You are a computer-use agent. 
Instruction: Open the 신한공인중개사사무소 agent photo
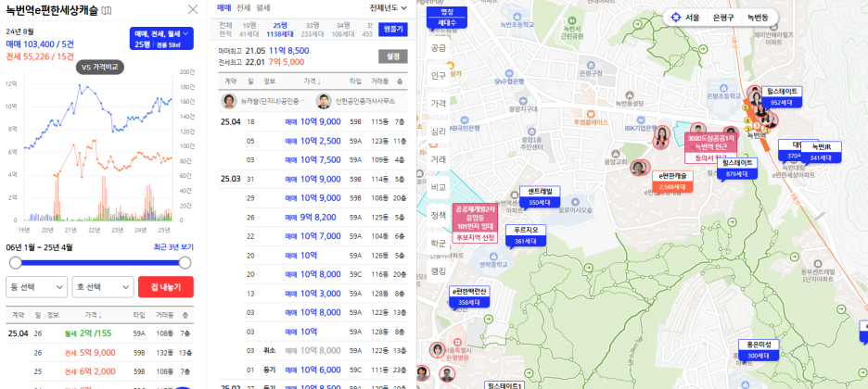(324, 102)
